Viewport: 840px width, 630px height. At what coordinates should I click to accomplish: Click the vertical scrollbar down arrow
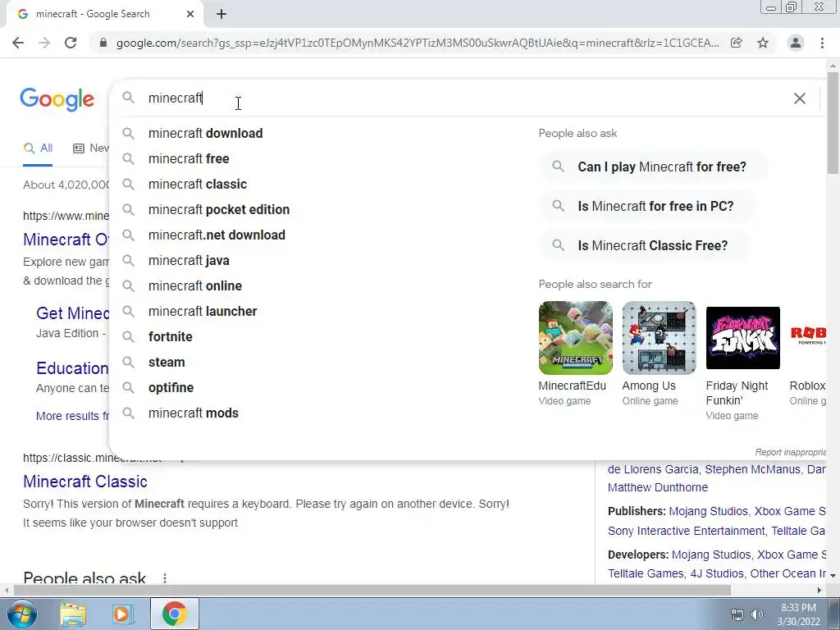(833, 575)
